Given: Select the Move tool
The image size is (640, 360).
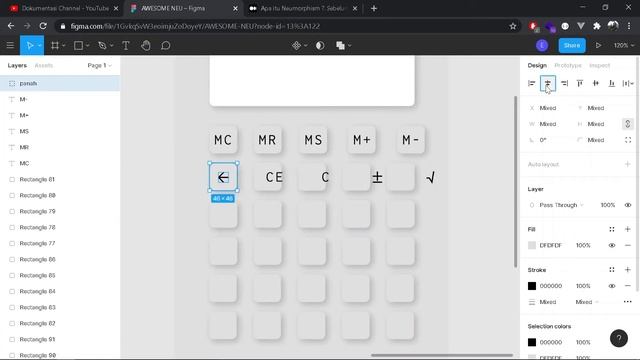Looking at the screenshot, I should [x=29, y=45].
